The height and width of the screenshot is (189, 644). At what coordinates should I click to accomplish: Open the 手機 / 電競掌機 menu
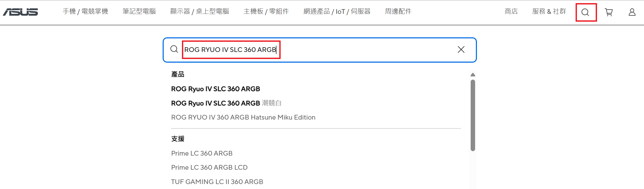tap(85, 11)
